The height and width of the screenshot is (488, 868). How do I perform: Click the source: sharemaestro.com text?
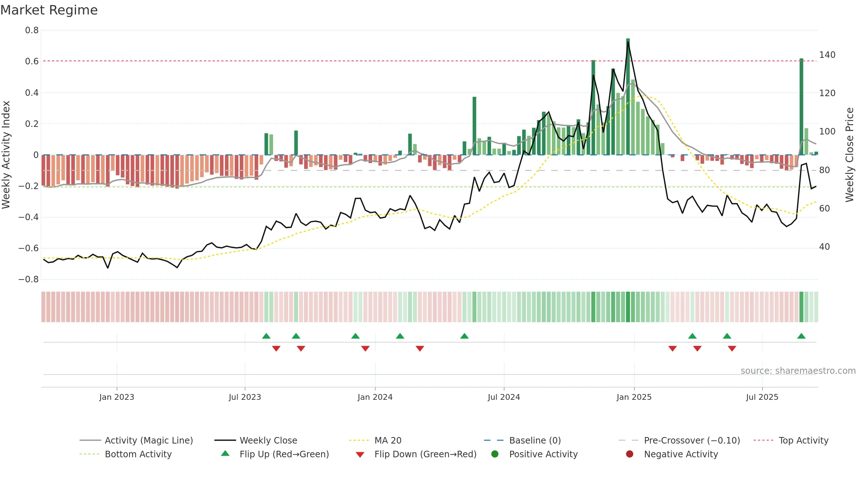click(798, 371)
